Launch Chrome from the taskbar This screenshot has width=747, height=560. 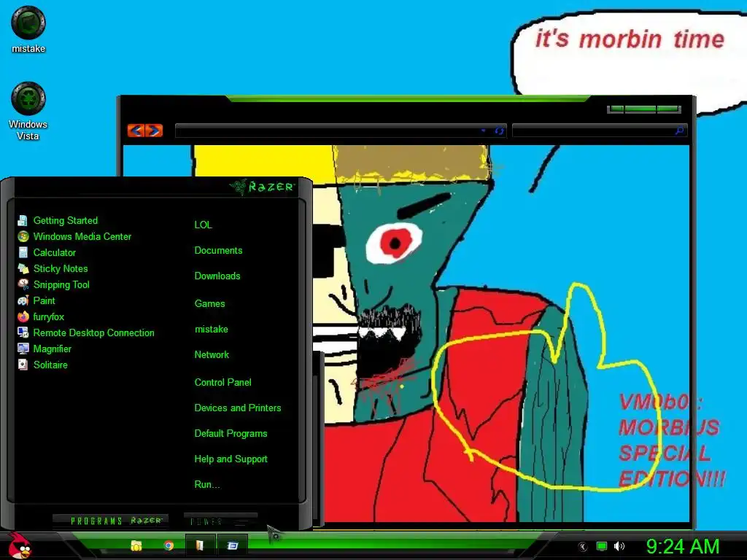(169, 545)
